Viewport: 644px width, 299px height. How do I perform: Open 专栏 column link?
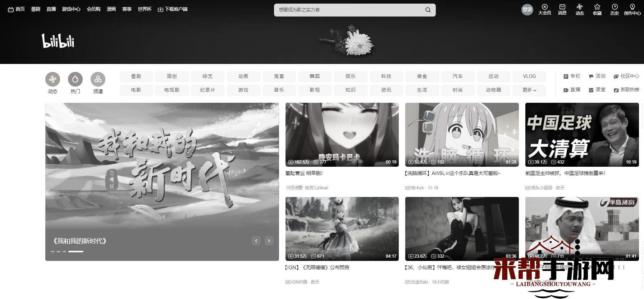tap(572, 76)
